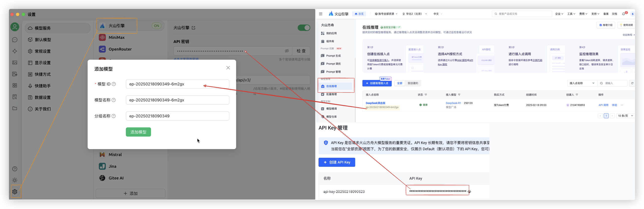
Task: Switch to the 我创建的 tab
Action: tap(413, 83)
